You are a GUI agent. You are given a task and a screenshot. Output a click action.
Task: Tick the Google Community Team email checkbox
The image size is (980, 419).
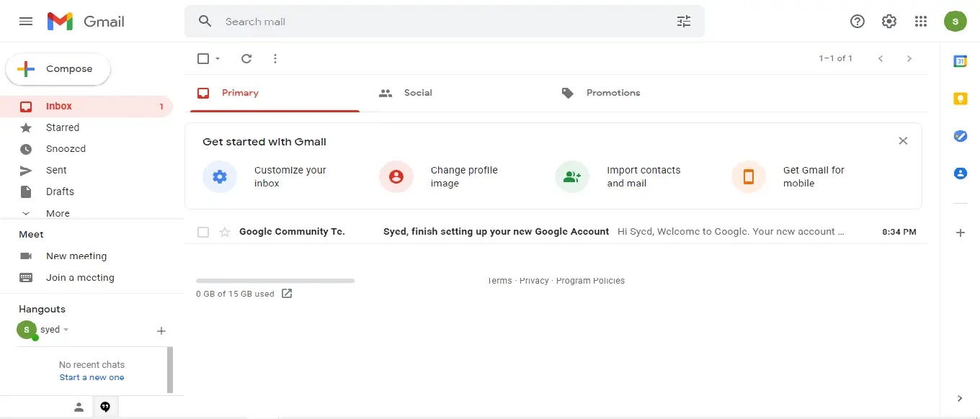click(203, 232)
